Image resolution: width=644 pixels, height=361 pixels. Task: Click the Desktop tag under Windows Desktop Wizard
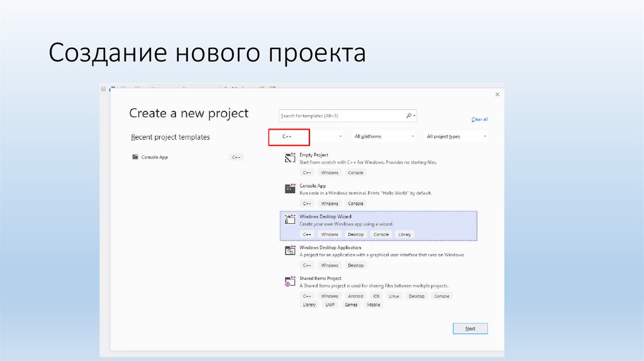pos(356,235)
